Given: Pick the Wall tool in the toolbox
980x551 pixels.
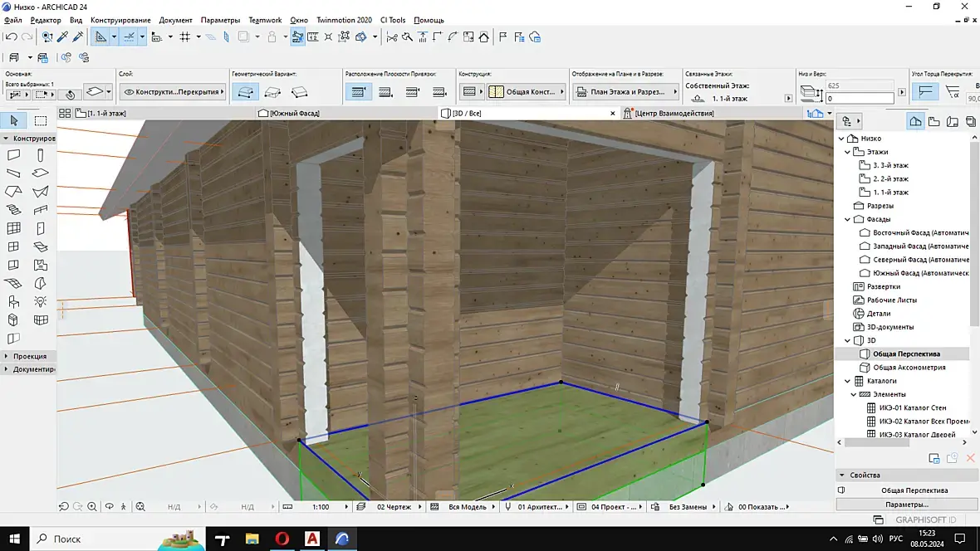Looking at the screenshot, I should tap(14, 155).
